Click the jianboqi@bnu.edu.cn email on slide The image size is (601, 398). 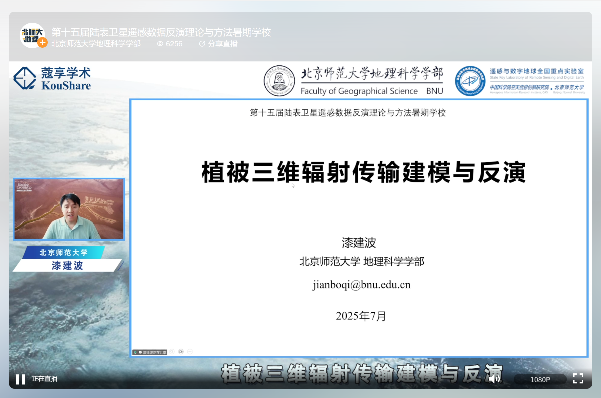coord(361,285)
